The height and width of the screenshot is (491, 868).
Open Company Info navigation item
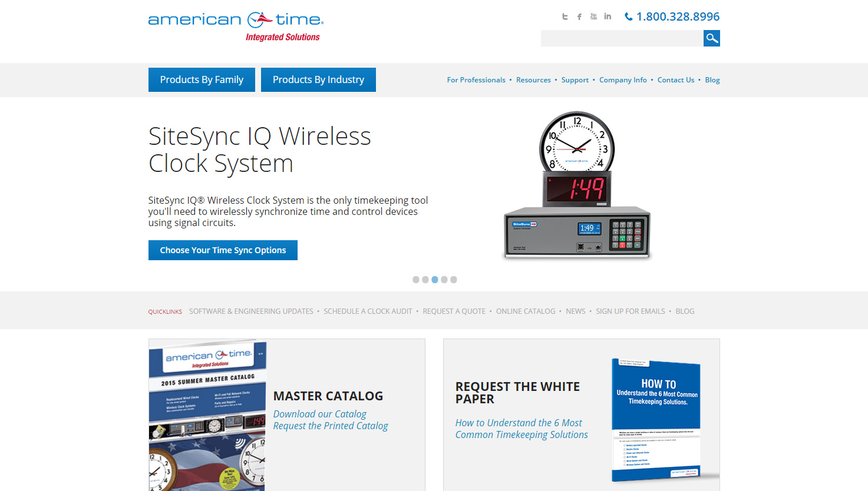pos(623,80)
